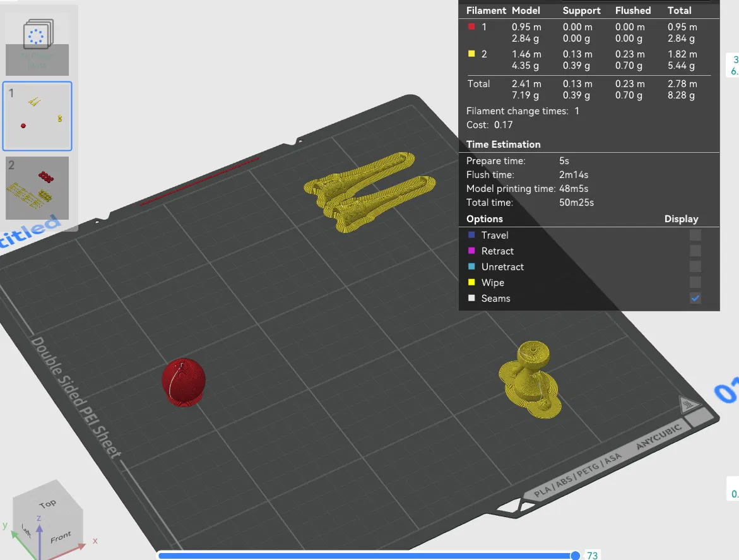Enable Retract display checkbox

695,251
